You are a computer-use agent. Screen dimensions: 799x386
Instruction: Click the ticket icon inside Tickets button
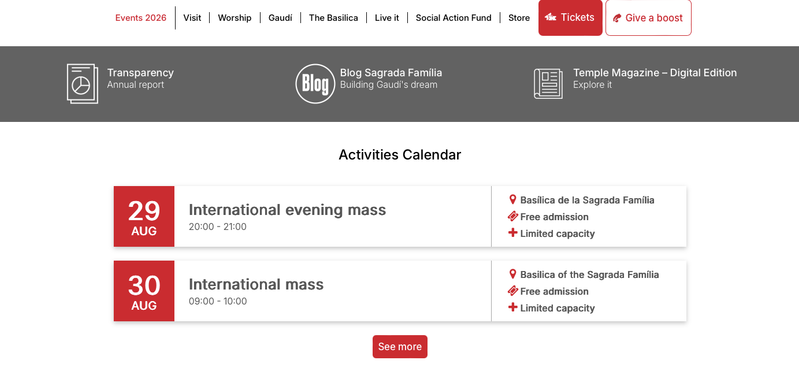(x=550, y=18)
